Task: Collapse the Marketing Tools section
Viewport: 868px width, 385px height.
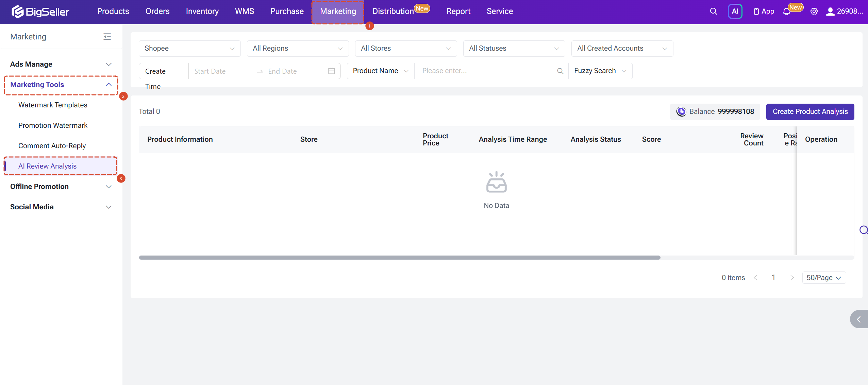Action: 61,85
